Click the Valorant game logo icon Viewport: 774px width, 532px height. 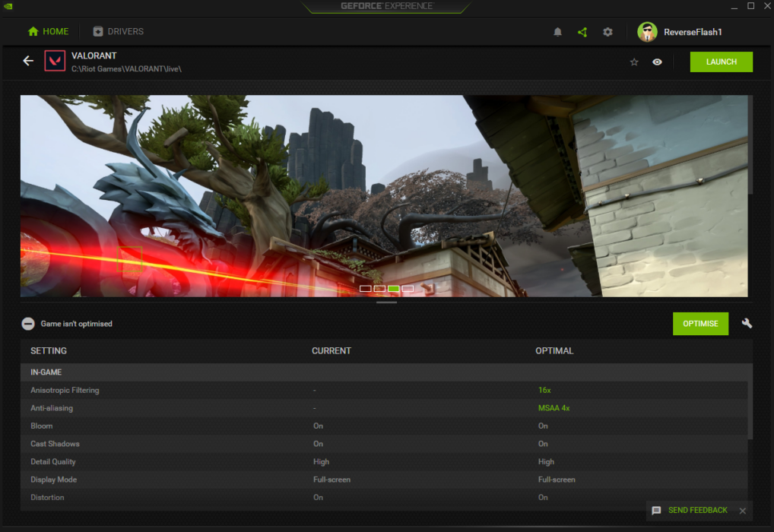pos(55,61)
